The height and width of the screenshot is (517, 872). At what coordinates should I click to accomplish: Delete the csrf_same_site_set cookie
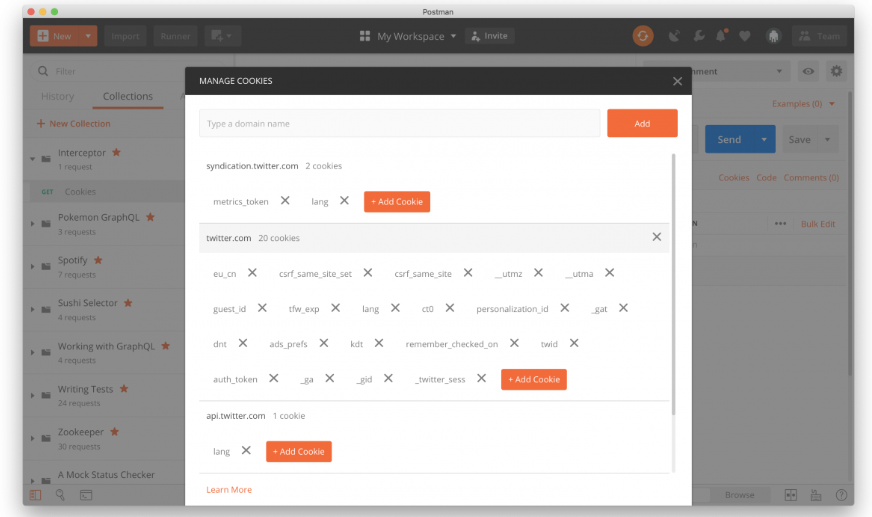point(368,272)
